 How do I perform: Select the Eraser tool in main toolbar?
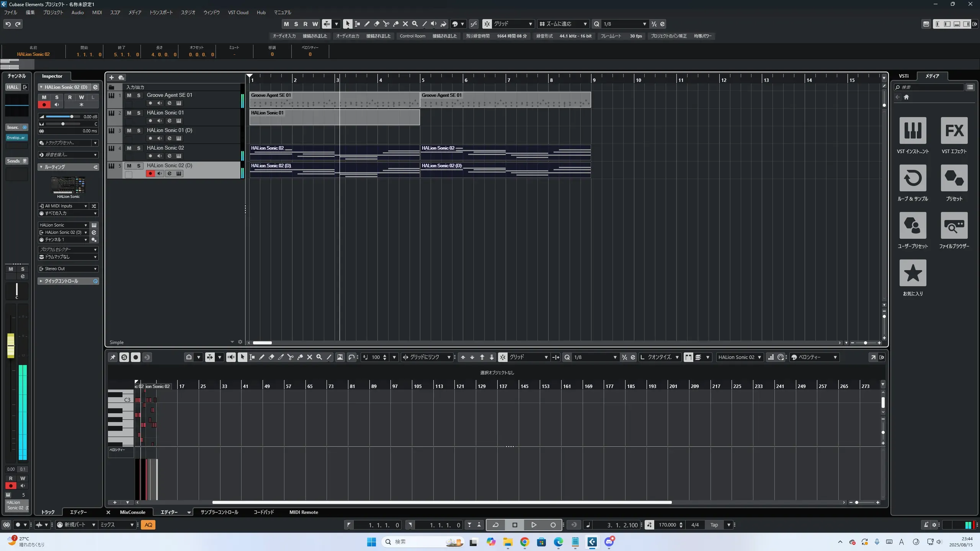coord(376,24)
